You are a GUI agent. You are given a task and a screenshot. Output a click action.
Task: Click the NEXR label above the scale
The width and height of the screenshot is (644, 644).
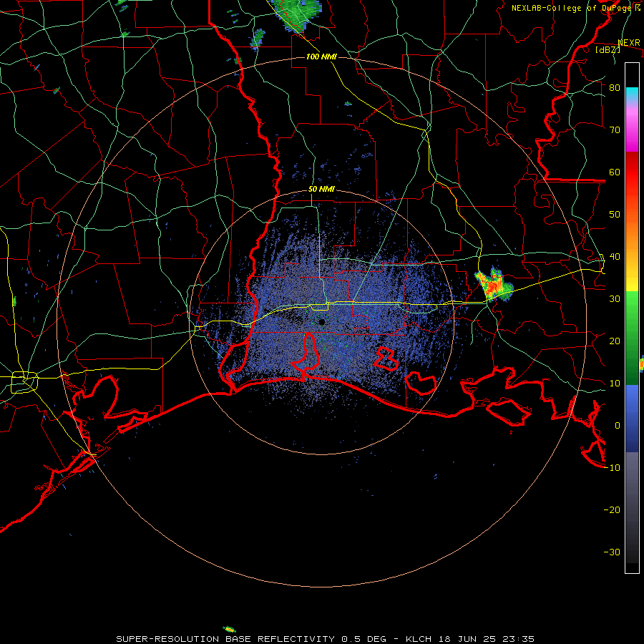click(x=629, y=43)
